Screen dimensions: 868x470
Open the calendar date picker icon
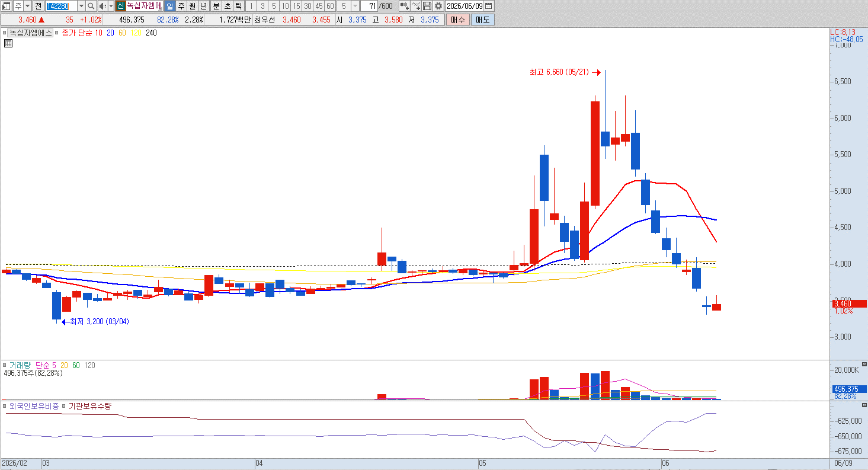(x=489, y=6)
